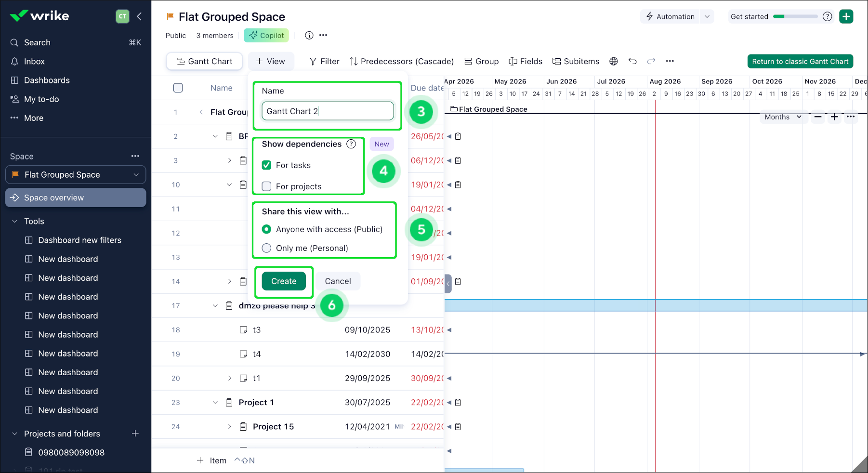The image size is (868, 473).
Task: Open the Automation dropdown arrow
Action: (x=707, y=16)
